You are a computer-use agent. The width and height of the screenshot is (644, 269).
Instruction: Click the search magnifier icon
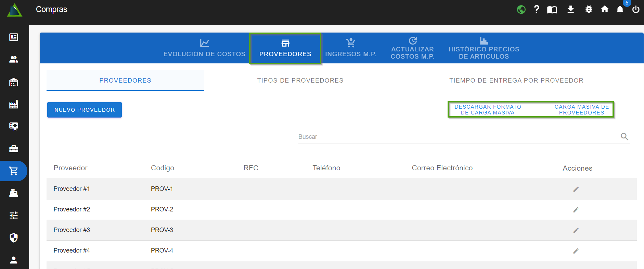pos(624,137)
